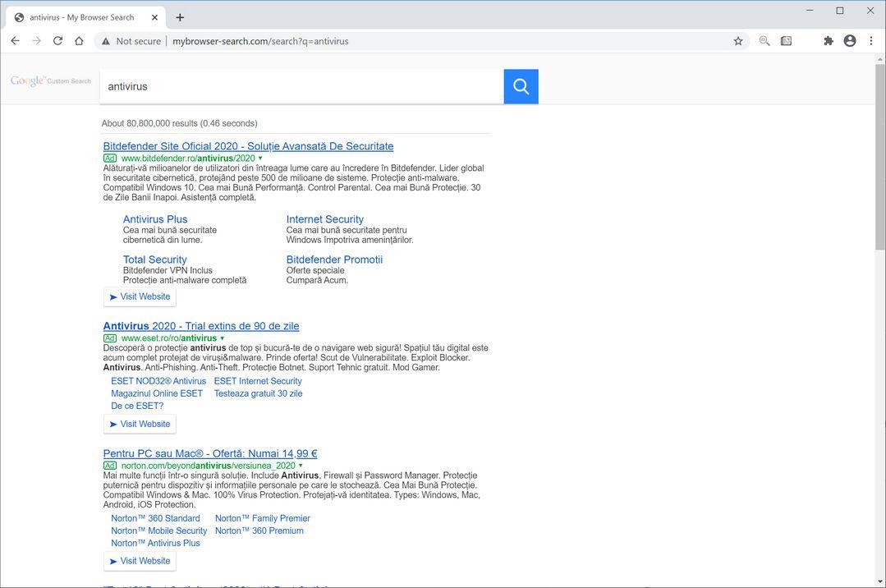Screen dimensions: 886x588
Task: Bookmark this page with the star icon
Action: tap(738, 41)
